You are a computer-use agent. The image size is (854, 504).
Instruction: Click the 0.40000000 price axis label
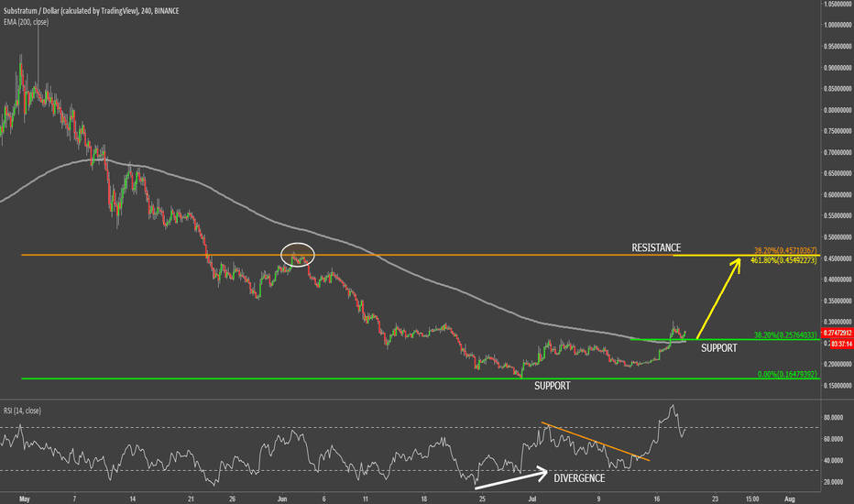[838, 280]
